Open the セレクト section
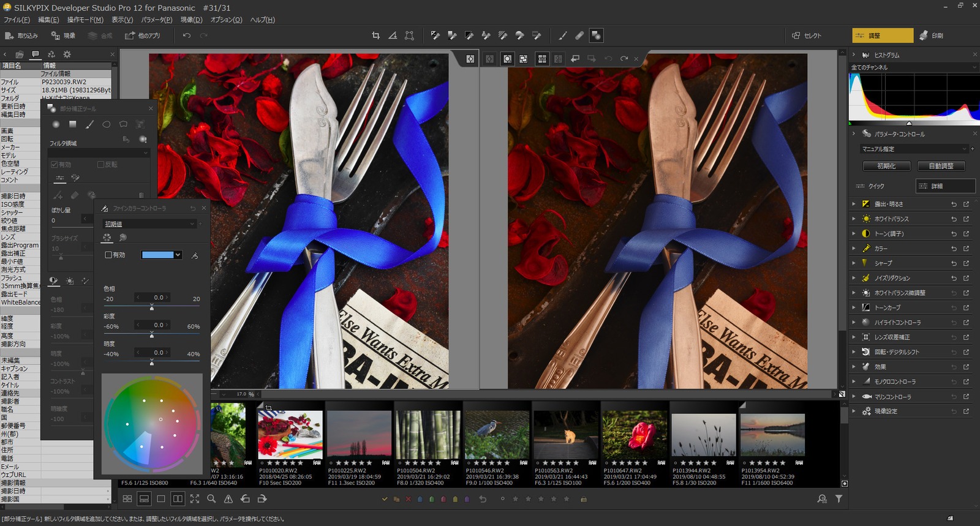980x526 pixels. [x=807, y=36]
